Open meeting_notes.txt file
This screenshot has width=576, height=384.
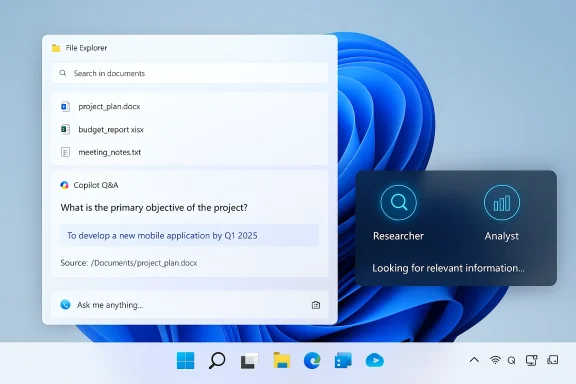click(x=109, y=152)
